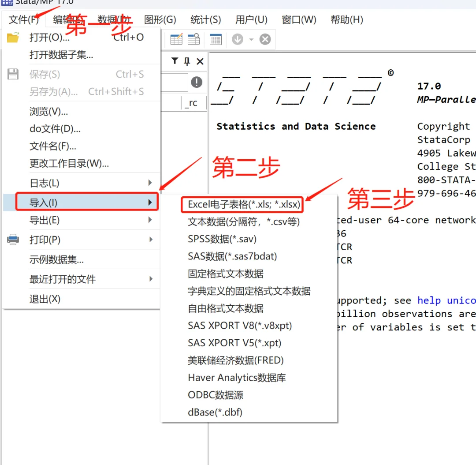Choose 更改工作目录(W)... menu entry
The width and height of the screenshot is (476, 465).
click(x=82, y=164)
